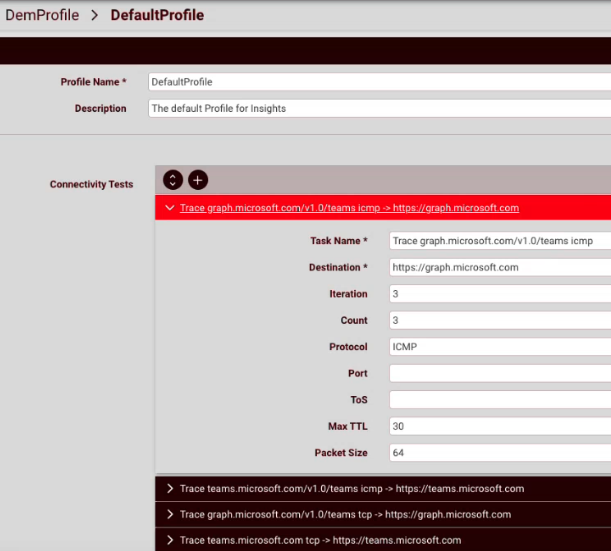Open the Trace graph.microsoft.com icmp header link
The height and width of the screenshot is (551, 611).
349,208
